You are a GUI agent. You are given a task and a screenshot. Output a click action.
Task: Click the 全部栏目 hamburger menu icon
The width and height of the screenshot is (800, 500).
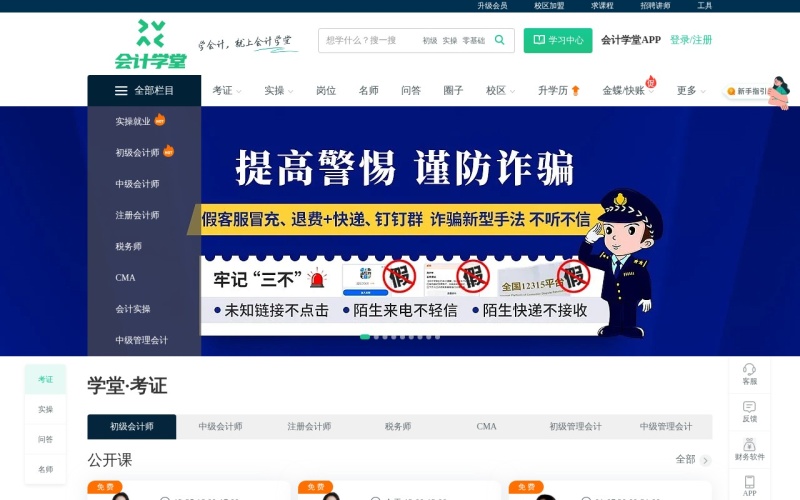(121, 91)
